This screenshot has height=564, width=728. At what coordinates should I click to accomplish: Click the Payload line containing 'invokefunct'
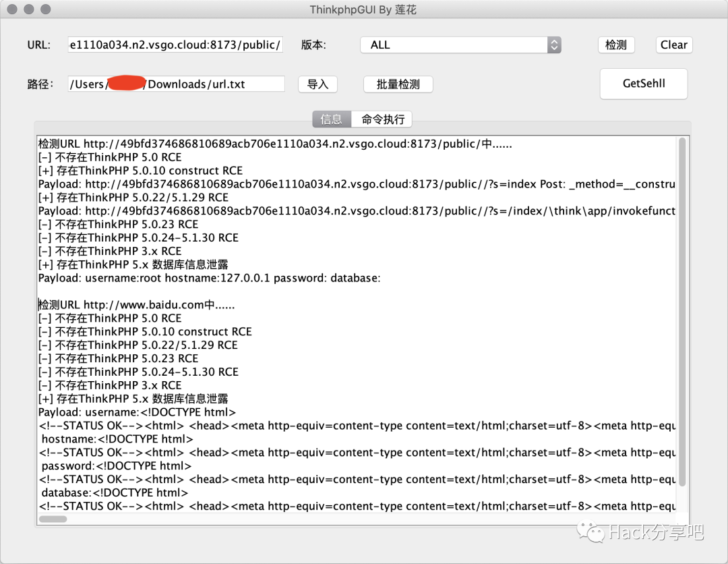coord(356,211)
